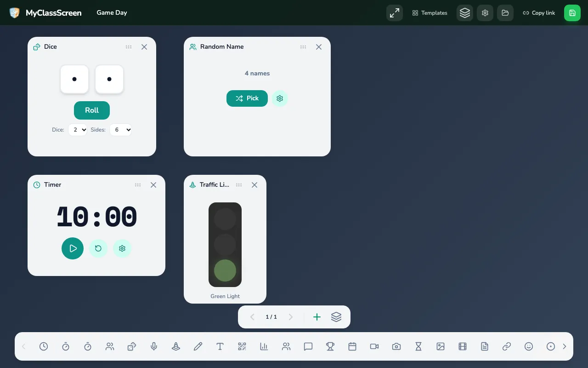Open Random Name widget settings
The image size is (588, 368).
click(x=280, y=98)
